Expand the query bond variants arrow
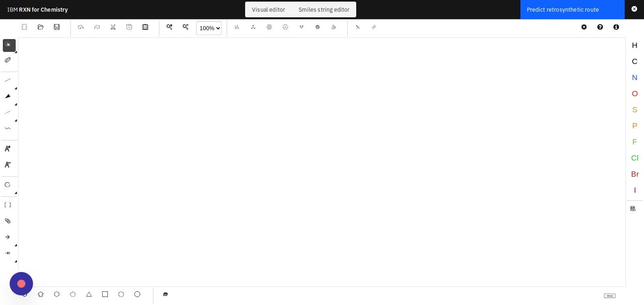 pos(16,121)
